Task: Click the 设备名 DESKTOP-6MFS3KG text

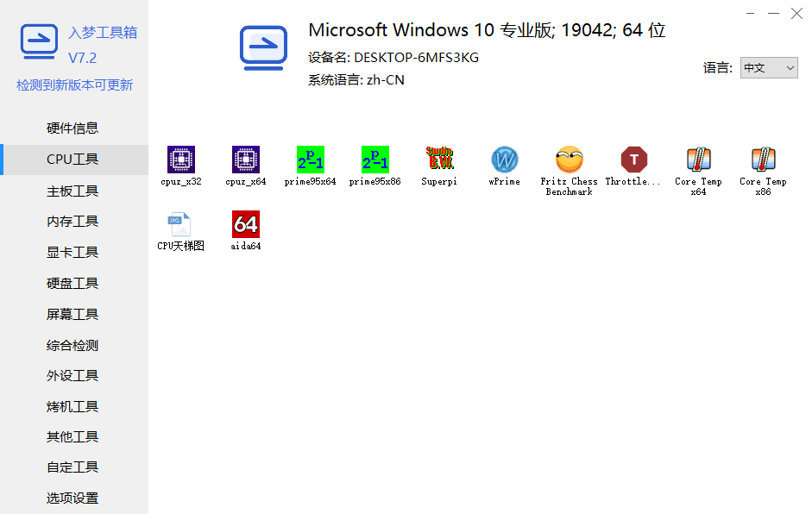Action: point(393,58)
